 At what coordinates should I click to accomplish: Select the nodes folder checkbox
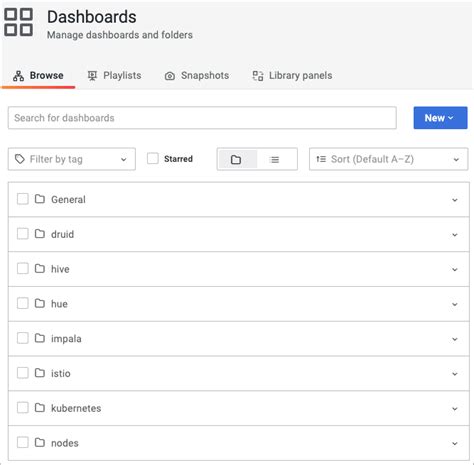point(23,442)
